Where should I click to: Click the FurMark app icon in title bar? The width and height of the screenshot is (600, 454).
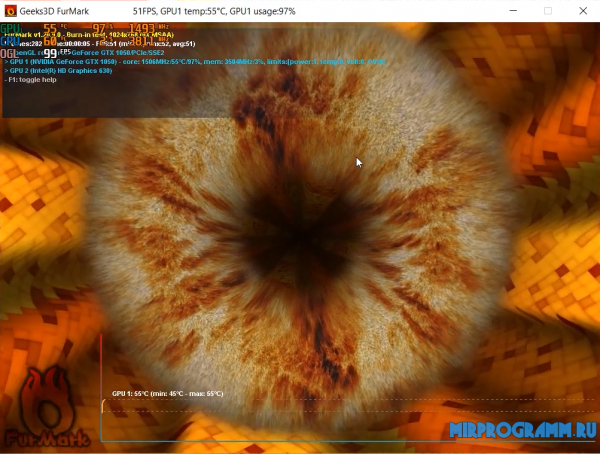point(11,11)
